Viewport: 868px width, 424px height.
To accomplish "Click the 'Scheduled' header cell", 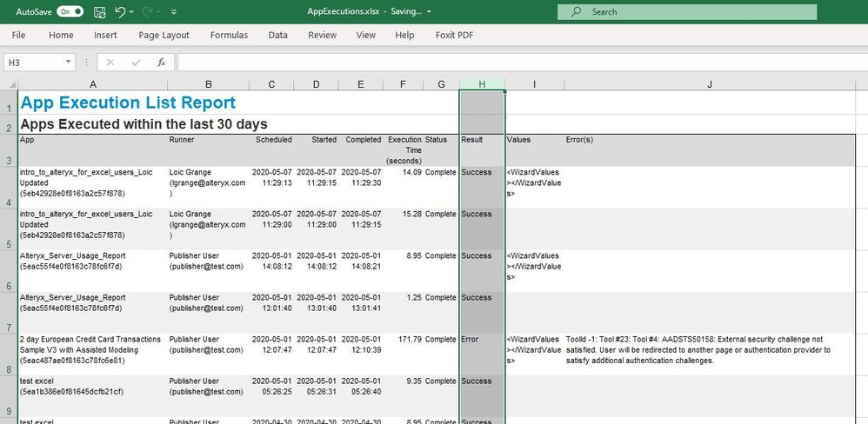I will click(x=271, y=149).
